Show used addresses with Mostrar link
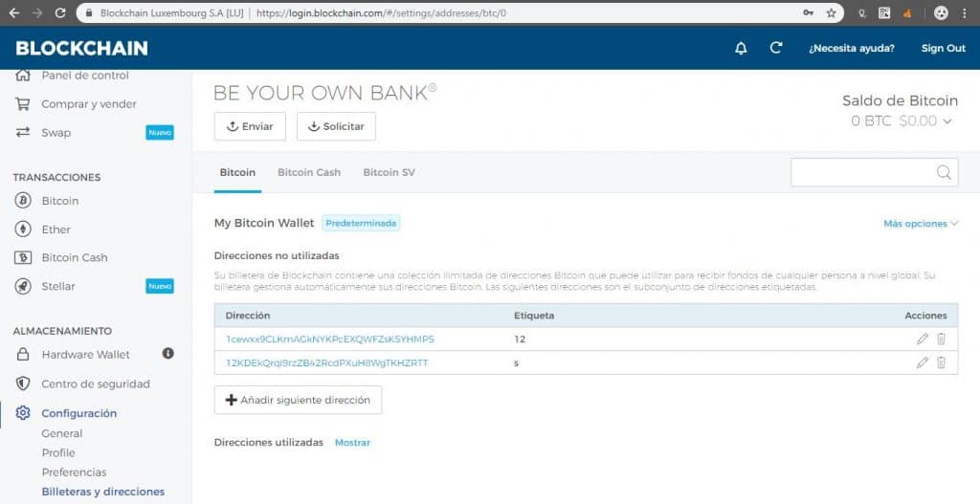980x504 pixels. tap(352, 442)
